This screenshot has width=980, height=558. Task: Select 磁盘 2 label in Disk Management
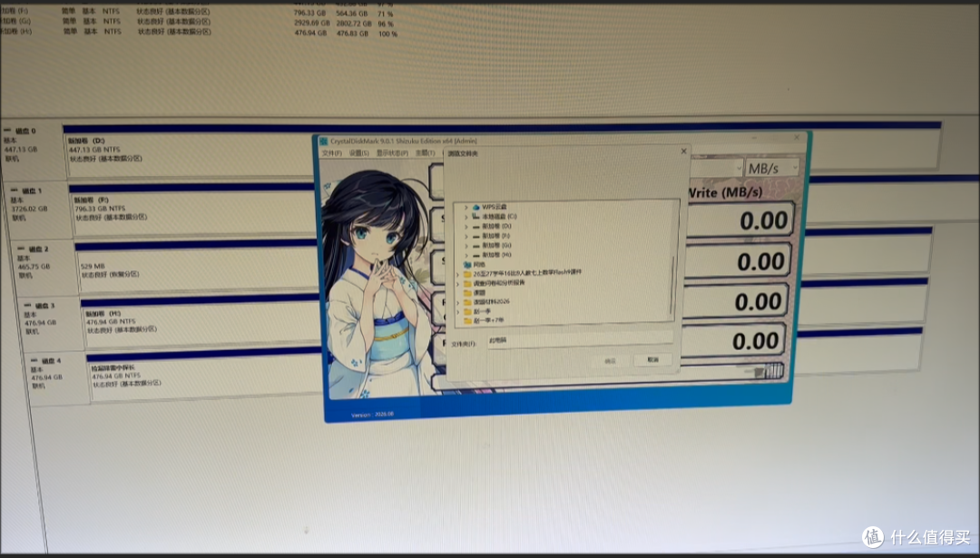click(37, 249)
